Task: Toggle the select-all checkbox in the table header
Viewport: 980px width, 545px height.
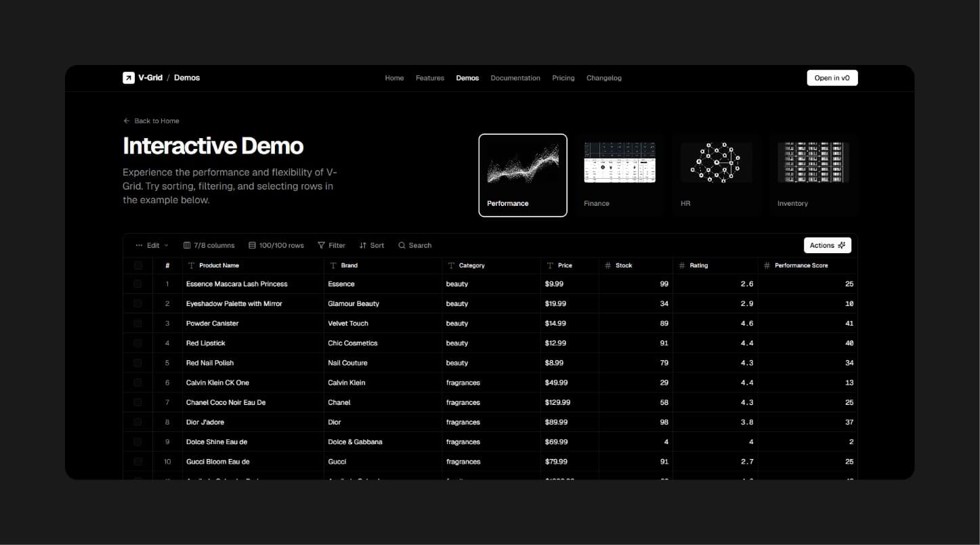Action: pos(138,265)
